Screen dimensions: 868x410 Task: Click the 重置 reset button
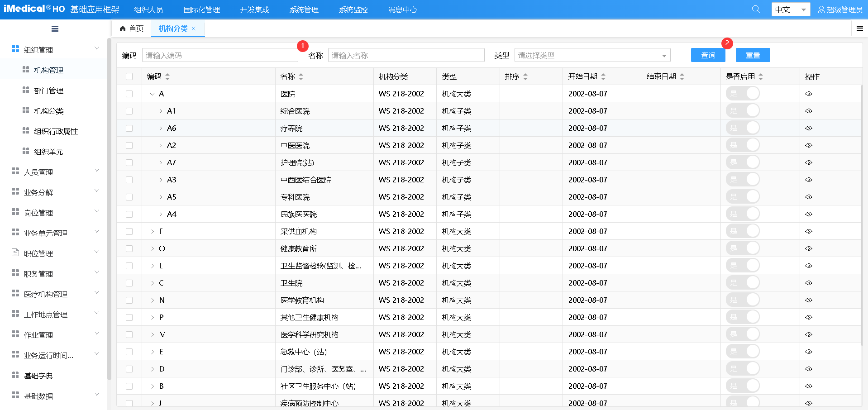pos(753,55)
